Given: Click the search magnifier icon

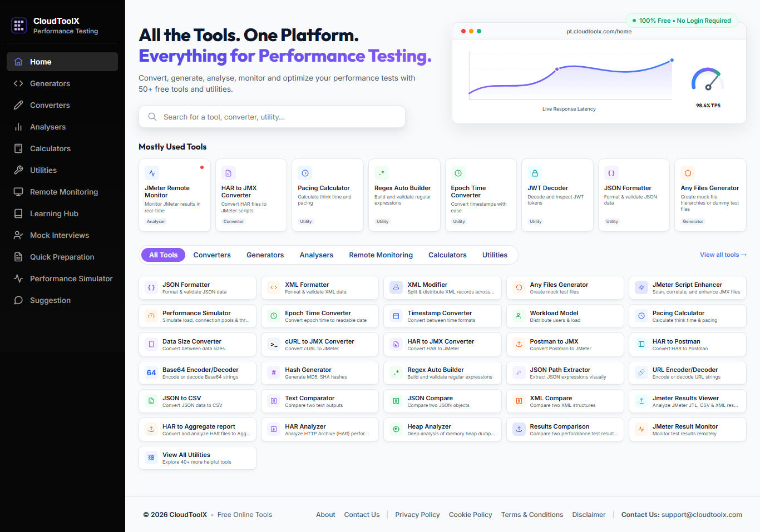Looking at the screenshot, I should pyautogui.click(x=152, y=117).
